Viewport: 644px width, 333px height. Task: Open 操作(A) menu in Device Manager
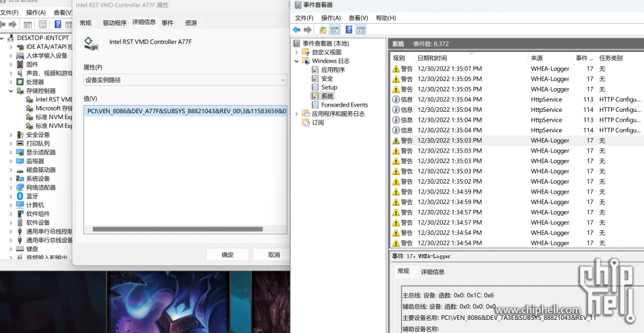(36, 13)
